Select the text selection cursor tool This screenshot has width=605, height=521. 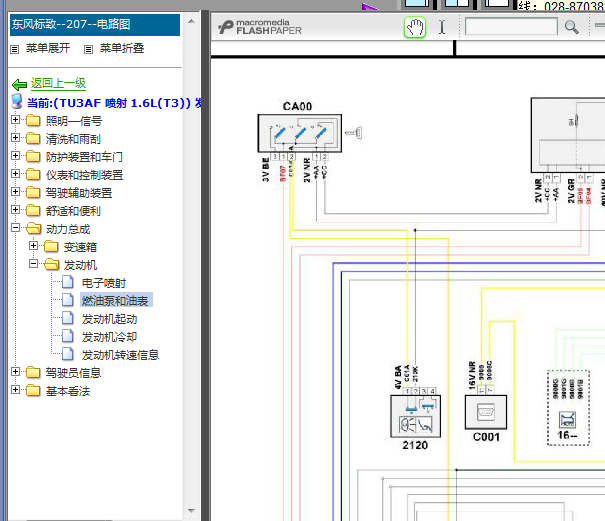click(x=442, y=27)
